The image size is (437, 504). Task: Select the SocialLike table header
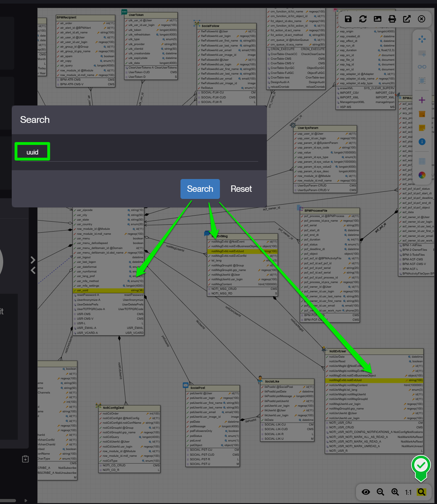(x=287, y=381)
